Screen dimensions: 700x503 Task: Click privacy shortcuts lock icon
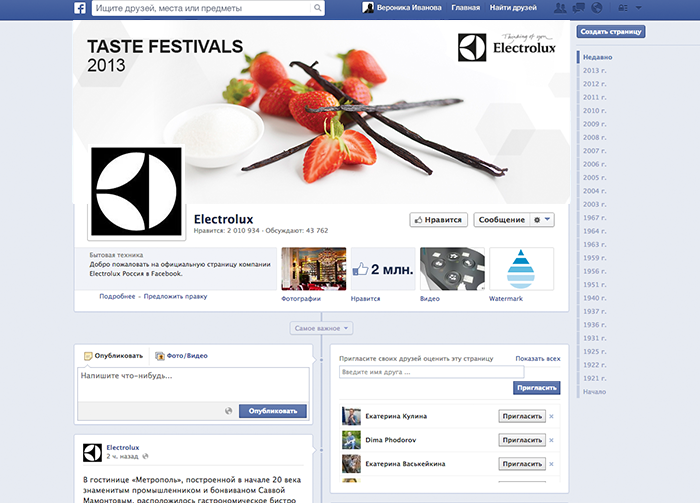pyautogui.click(x=622, y=8)
